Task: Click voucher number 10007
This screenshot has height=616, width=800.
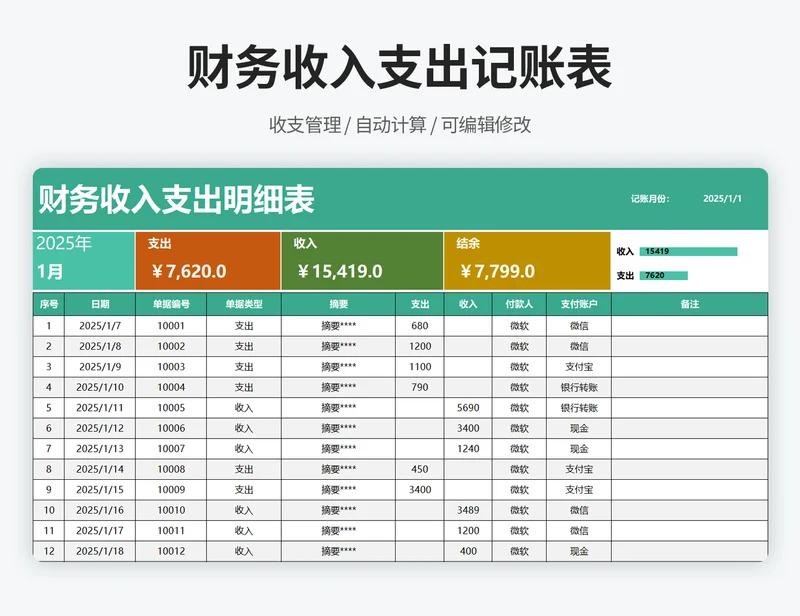Action: coord(171,449)
